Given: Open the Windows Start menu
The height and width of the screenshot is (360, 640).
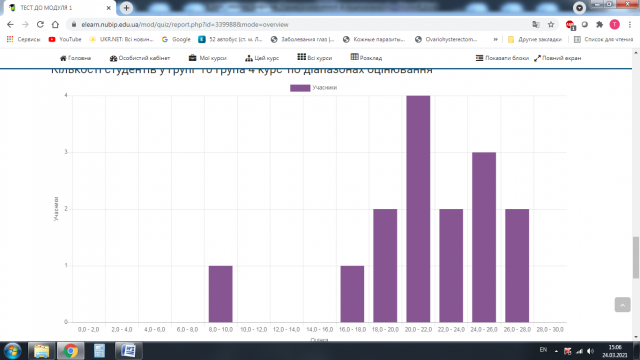Looking at the screenshot, I should pyautogui.click(x=12, y=351).
